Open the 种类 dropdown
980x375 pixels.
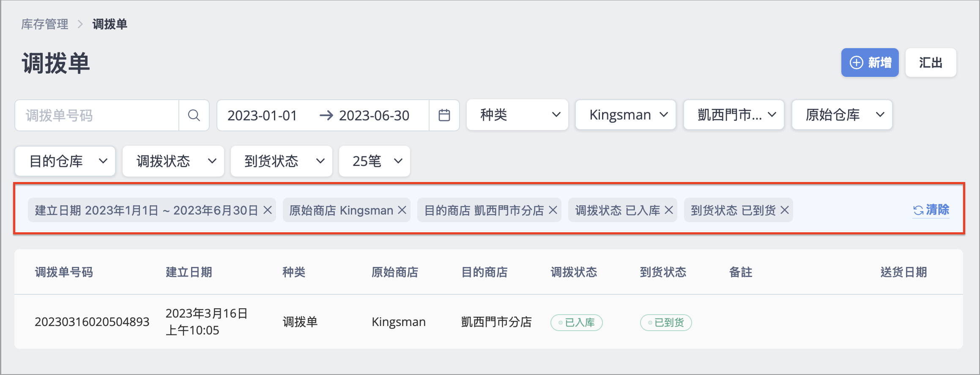click(x=517, y=115)
